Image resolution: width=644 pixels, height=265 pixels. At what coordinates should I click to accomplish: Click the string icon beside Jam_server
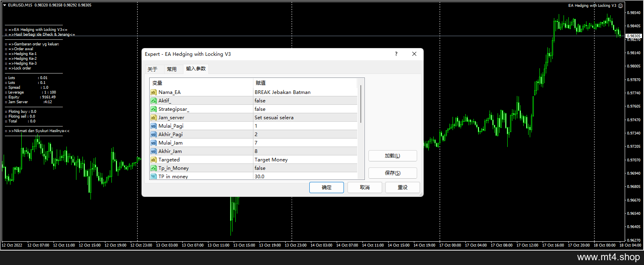153,118
